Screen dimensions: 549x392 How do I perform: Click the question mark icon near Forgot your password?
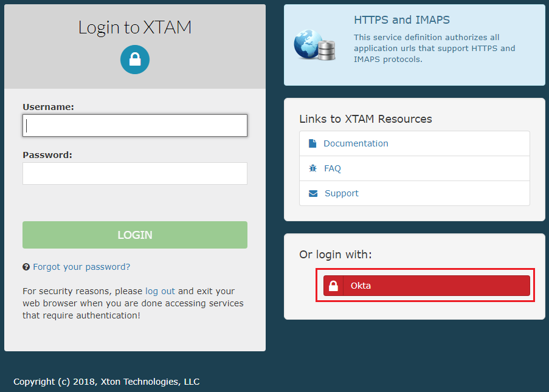[x=27, y=266]
